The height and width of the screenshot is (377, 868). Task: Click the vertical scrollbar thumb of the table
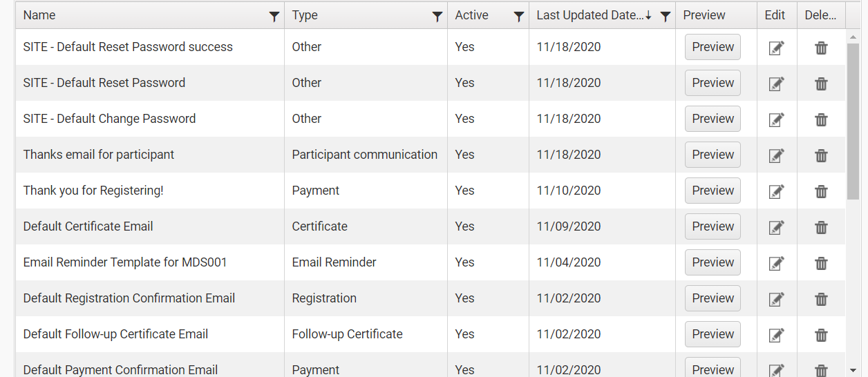[x=853, y=122]
